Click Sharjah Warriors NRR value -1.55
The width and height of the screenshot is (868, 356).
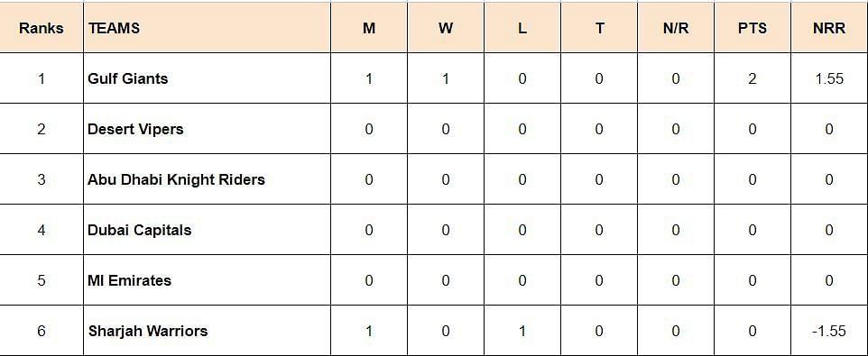[828, 331]
